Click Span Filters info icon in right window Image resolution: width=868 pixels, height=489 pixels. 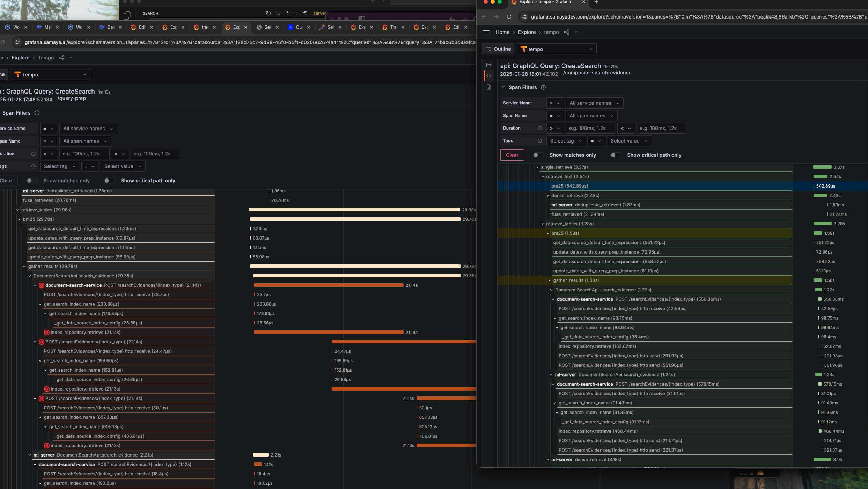pos(543,87)
